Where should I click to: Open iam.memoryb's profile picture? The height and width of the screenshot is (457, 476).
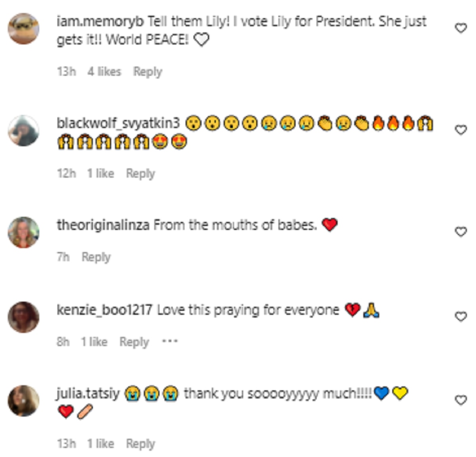[x=24, y=29]
